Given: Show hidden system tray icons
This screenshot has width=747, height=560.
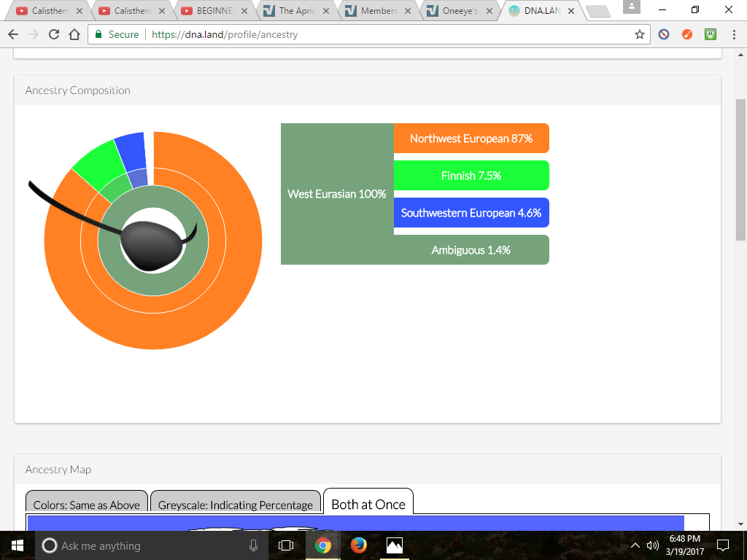Looking at the screenshot, I should coord(635,545).
